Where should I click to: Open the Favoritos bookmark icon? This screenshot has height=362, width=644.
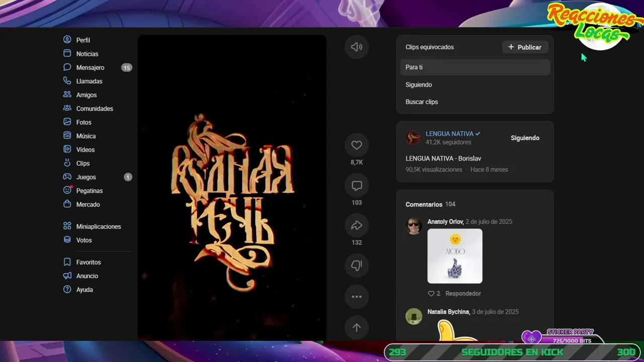(67, 262)
